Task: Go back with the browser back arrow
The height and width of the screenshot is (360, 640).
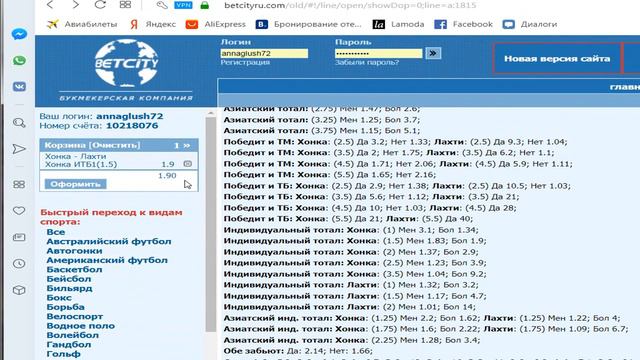Action: pyautogui.click(x=50, y=5)
